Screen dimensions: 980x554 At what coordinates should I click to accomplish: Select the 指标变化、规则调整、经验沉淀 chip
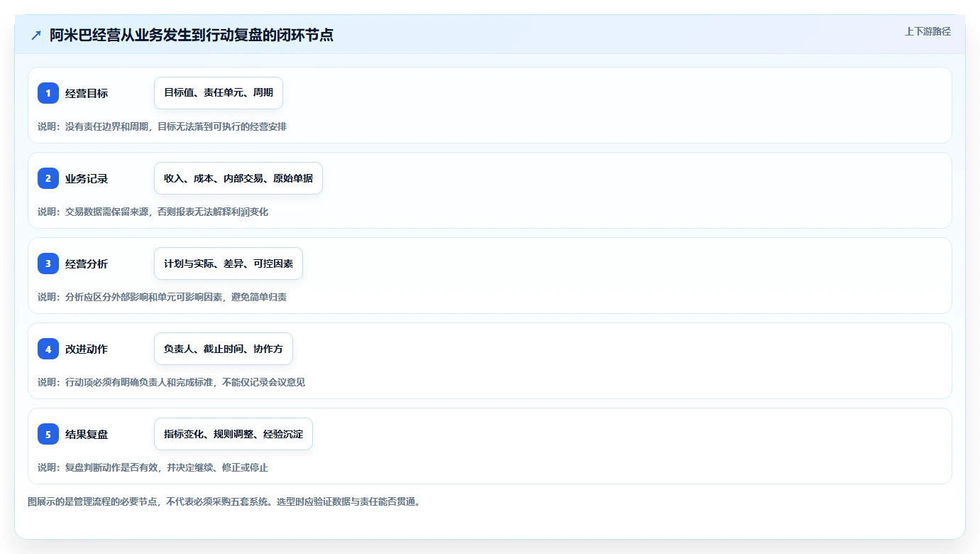point(233,434)
